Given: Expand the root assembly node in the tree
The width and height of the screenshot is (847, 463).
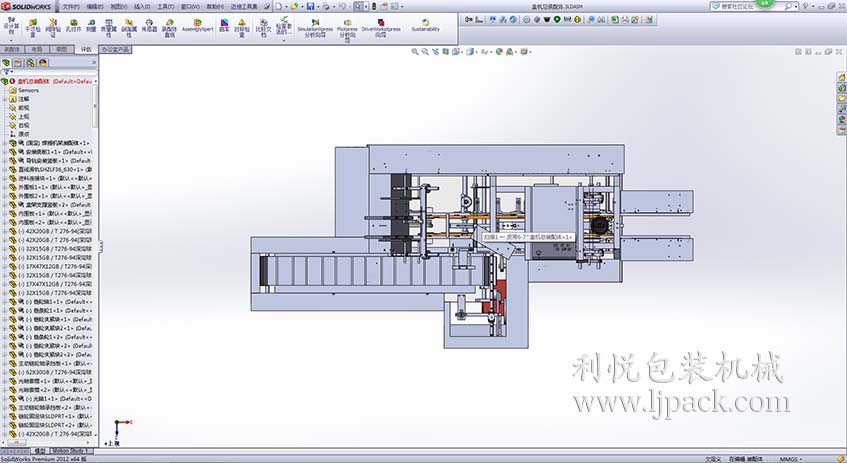Looking at the screenshot, I should (4, 81).
